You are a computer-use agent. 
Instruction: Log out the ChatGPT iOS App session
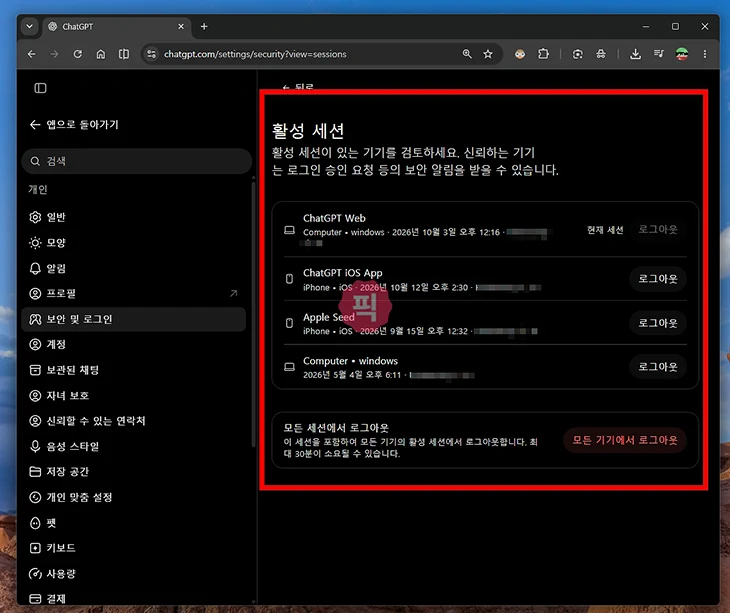tap(657, 279)
